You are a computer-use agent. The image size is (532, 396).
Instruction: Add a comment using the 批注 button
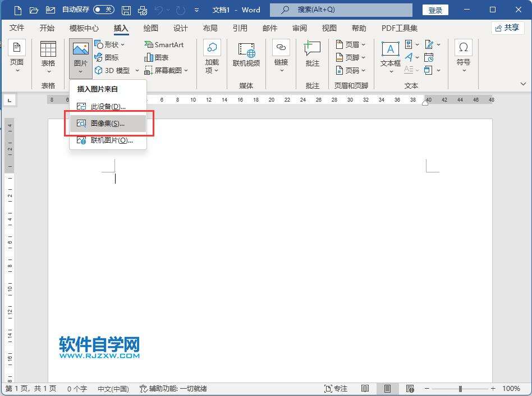pyautogui.click(x=312, y=55)
